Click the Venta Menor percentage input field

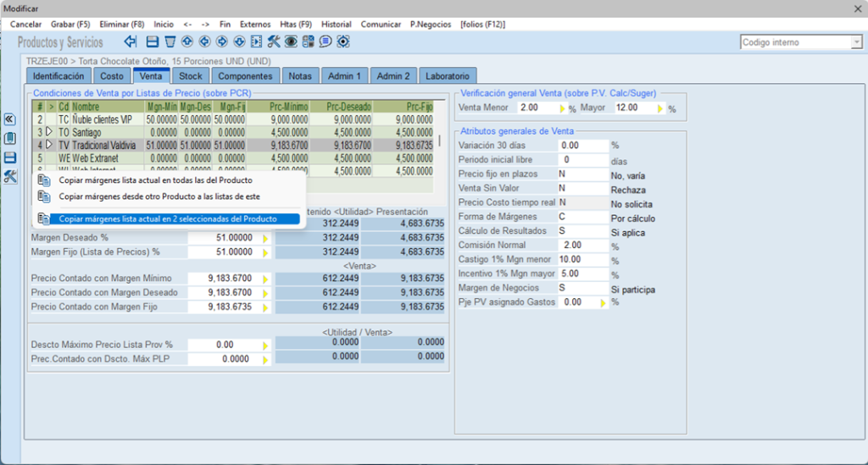coord(537,108)
